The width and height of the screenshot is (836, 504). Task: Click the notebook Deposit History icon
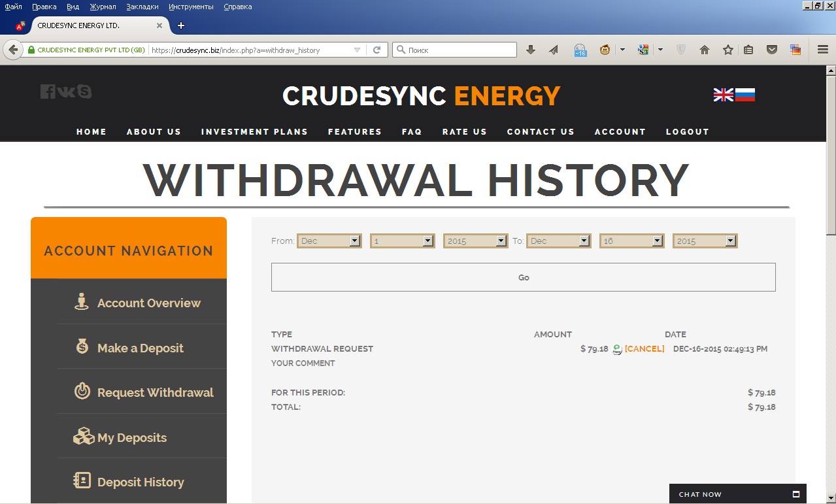pos(82,480)
